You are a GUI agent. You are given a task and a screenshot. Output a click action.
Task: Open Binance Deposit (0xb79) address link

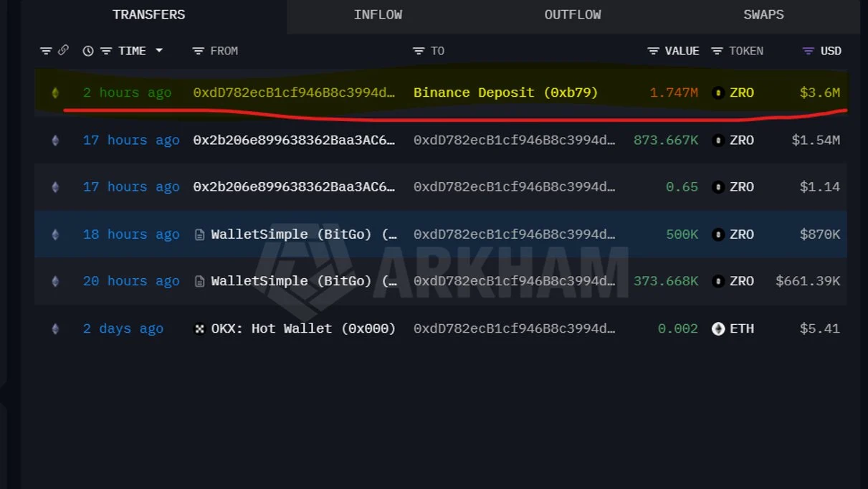point(505,92)
